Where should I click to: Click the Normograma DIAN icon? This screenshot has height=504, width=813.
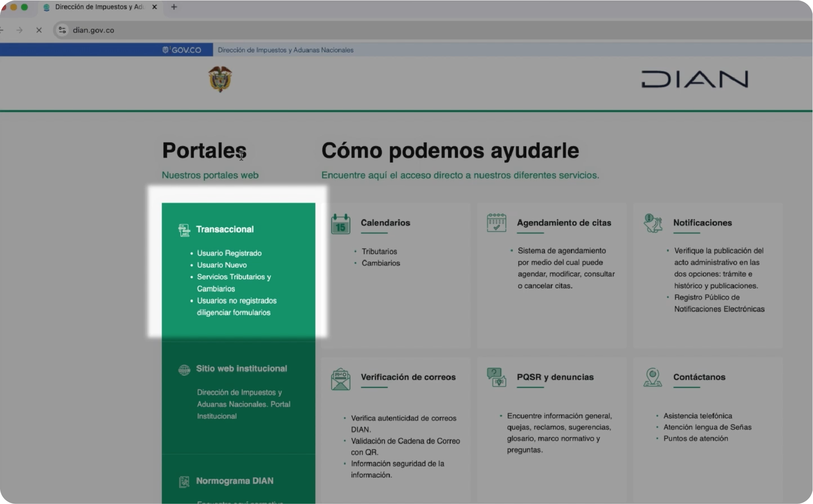coord(184,482)
